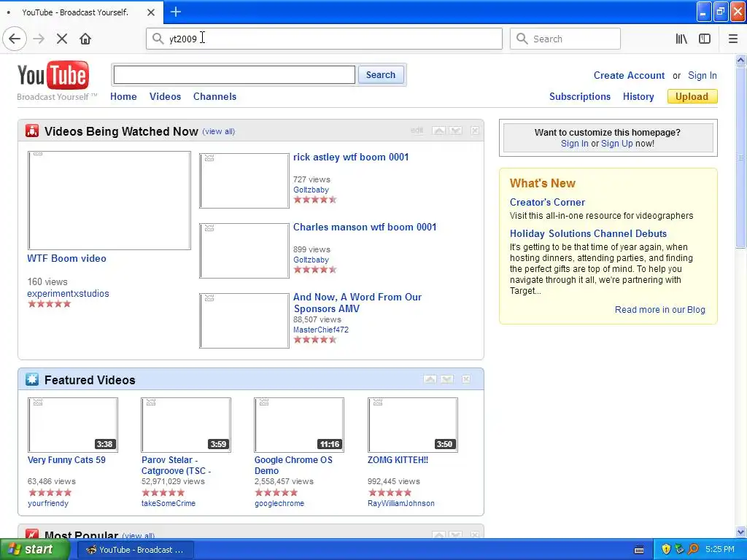Screen dimensions: 747x560
Task: Open the MasterChief472 channel link
Action: [321, 330]
